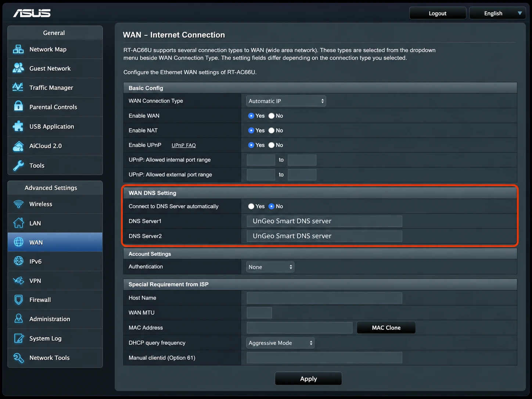Image resolution: width=532 pixels, height=399 pixels.
Task: Click the Host Name input field
Action: click(324, 298)
